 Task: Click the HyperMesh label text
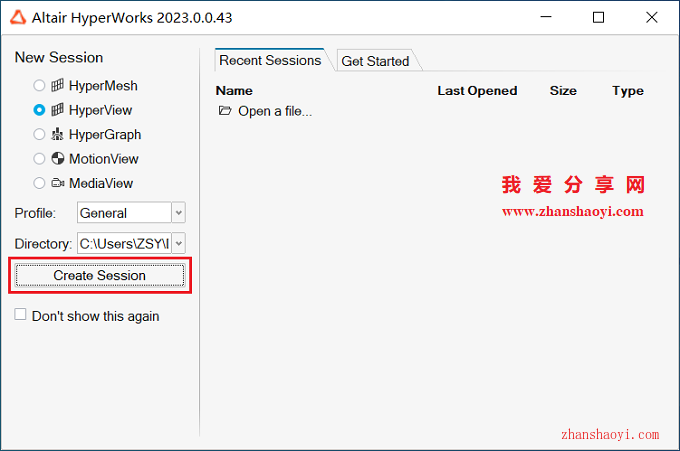(103, 85)
